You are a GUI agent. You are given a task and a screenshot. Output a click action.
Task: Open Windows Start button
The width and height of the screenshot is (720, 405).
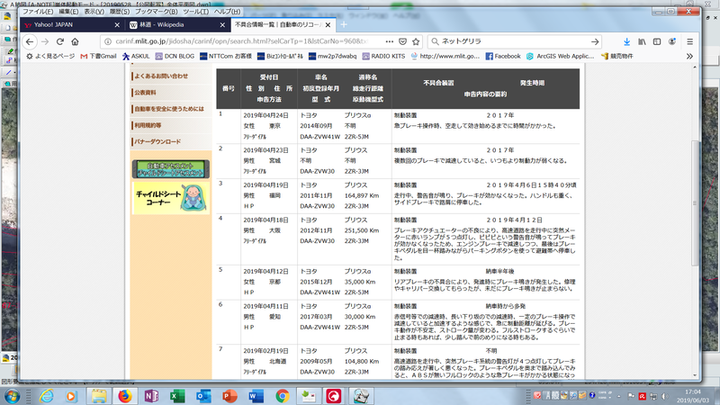click(12, 396)
